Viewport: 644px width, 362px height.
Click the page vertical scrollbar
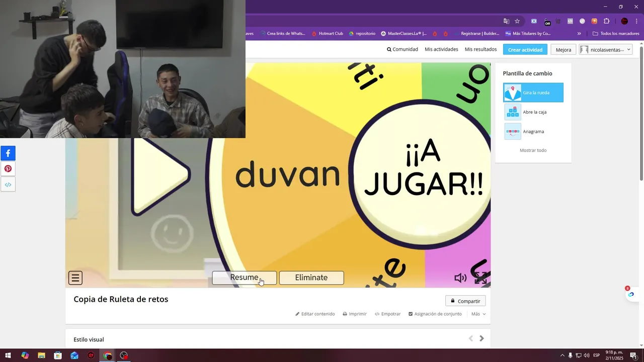[641, 113]
